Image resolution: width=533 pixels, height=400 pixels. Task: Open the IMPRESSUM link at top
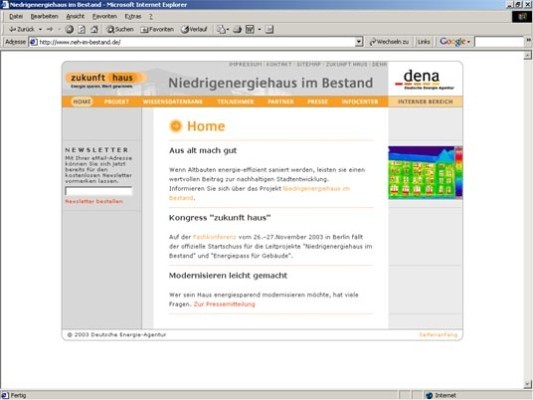pos(245,64)
